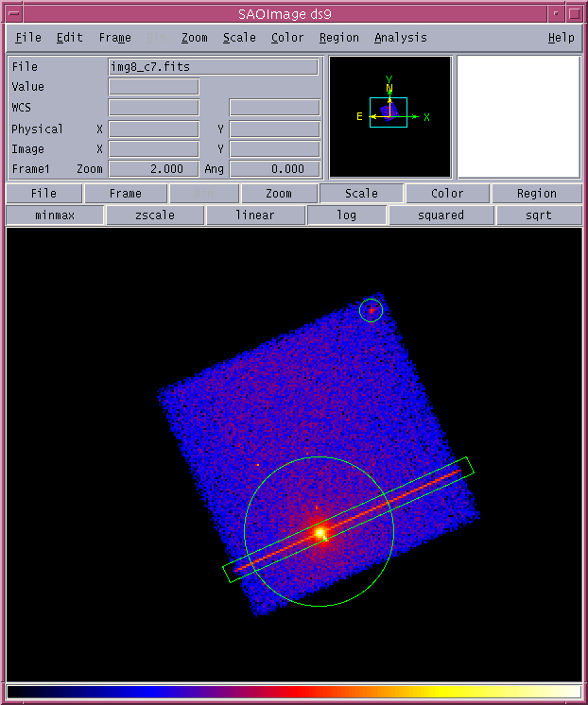Switch to zscale scaling
Image resolution: width=588 pixels, height=705 pixels.
[153, 215]
